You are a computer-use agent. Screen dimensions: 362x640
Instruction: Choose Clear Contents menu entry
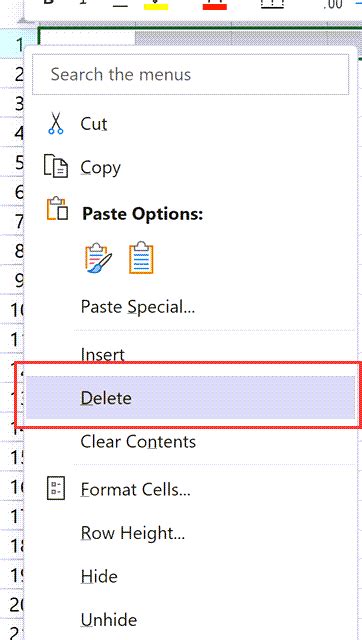[x=138, y=442]
